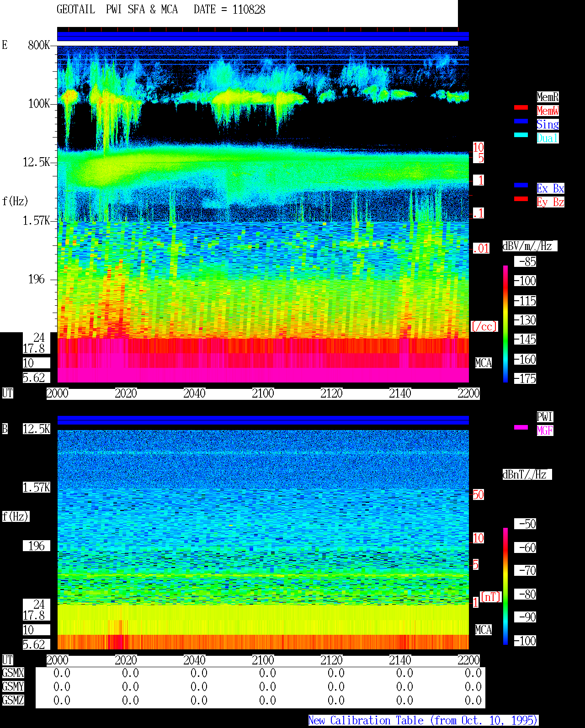
Task: Click the upper panel MCA label
Action: click(484, 363)
